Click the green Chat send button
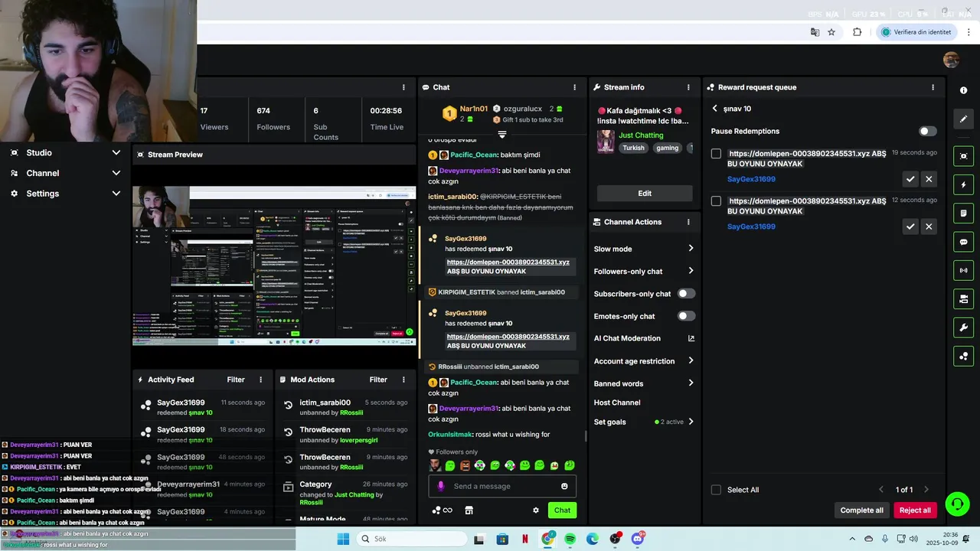This screenshot has width=980, height=551. tap(562, 510)
